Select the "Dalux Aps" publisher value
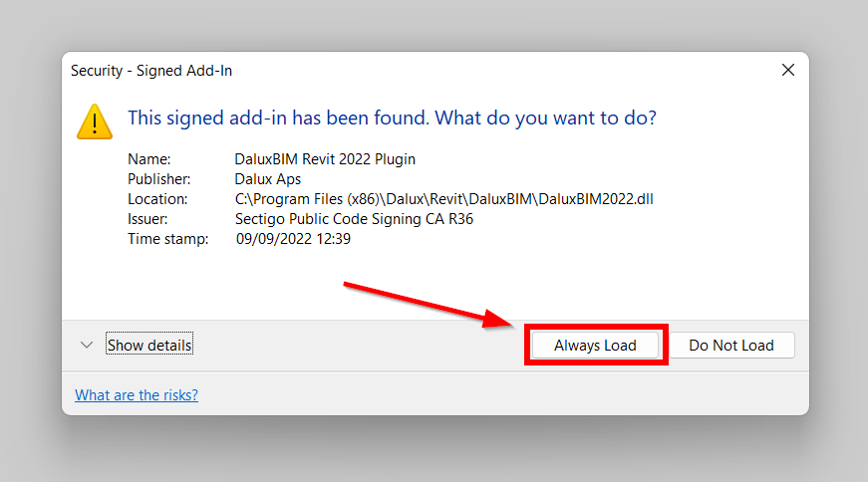The width and height of the screenshot is (868, 482). pos(267,179)
